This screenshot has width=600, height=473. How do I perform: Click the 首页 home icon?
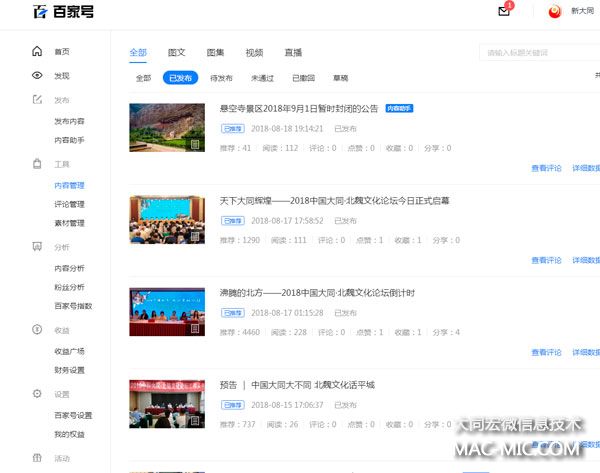(x=37, y=51)
